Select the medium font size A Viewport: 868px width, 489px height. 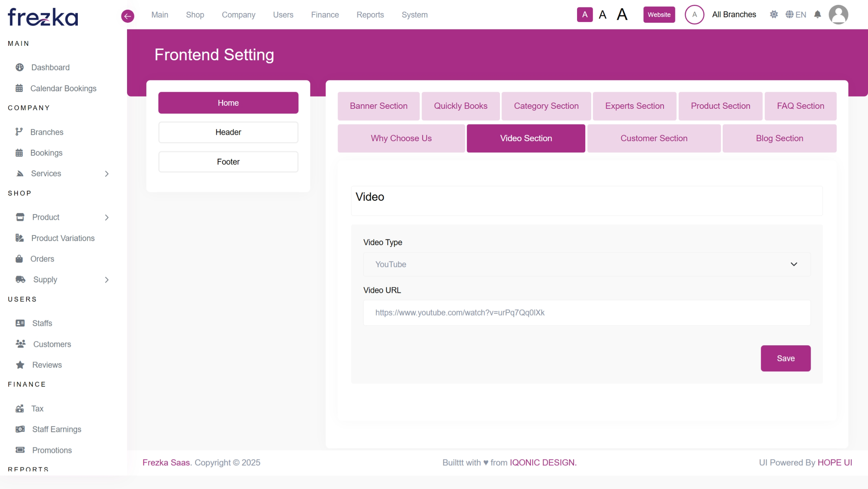point(602,15)
